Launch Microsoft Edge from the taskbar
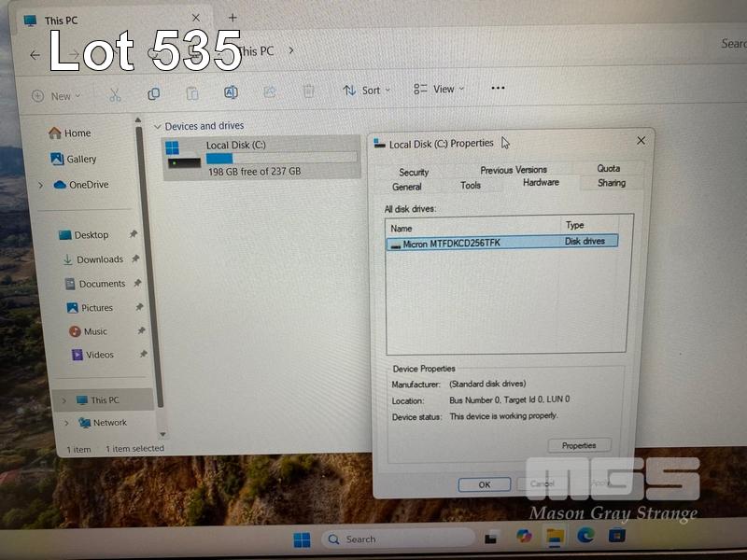 coord(585,535)
